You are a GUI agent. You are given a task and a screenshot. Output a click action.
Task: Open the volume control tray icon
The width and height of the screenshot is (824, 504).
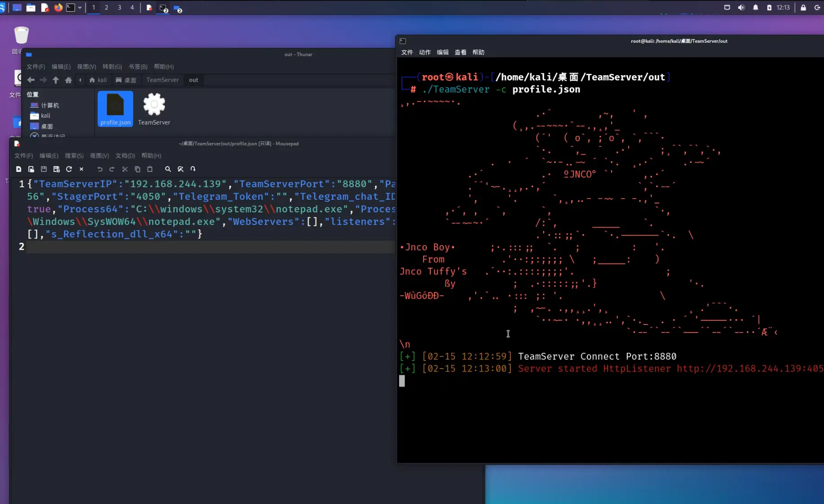[x=741, y=8]
